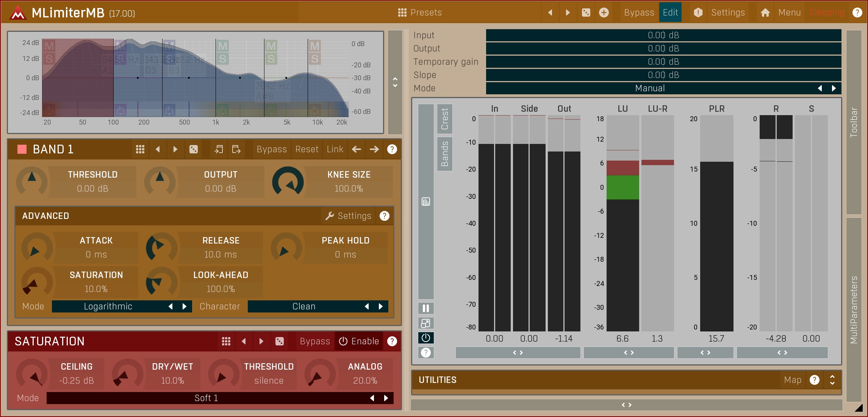Viewport: 868px width, 417px height.
Task: Click Band 1 copy settings icon
Action: click(x=219, y=149)
